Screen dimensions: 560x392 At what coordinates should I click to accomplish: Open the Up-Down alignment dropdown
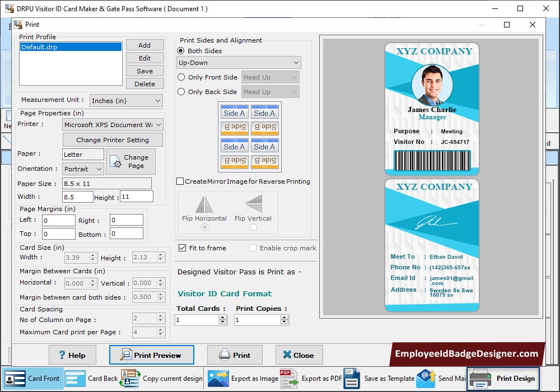pyautogui.click(x=239, y=63)
